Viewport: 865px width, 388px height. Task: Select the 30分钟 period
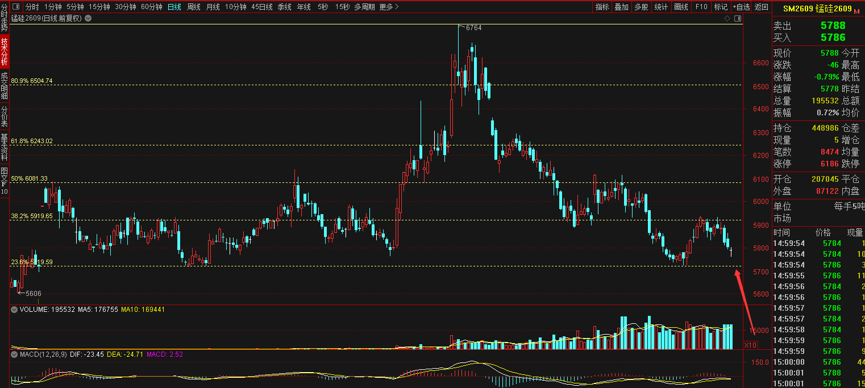point(126,7)
